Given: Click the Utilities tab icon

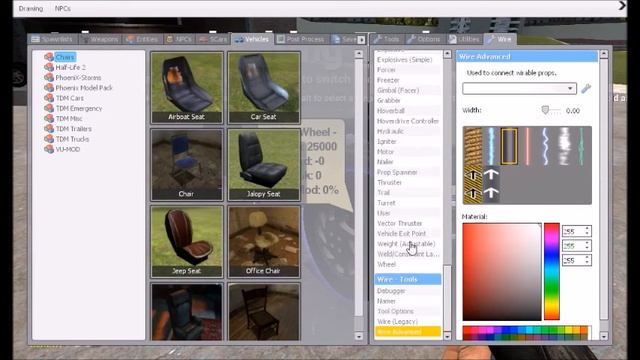Looking at the screenshot, I should pos(452,39).
